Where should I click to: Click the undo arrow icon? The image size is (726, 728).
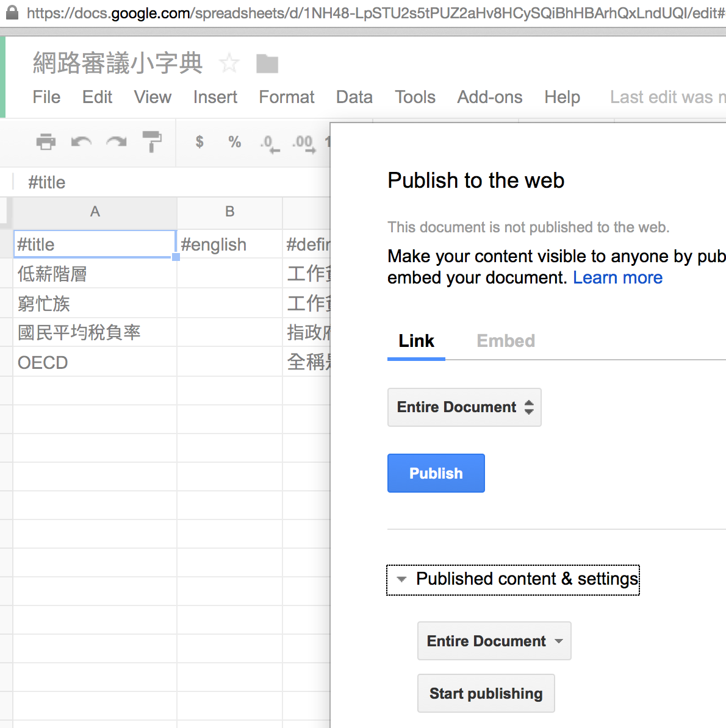81,142
